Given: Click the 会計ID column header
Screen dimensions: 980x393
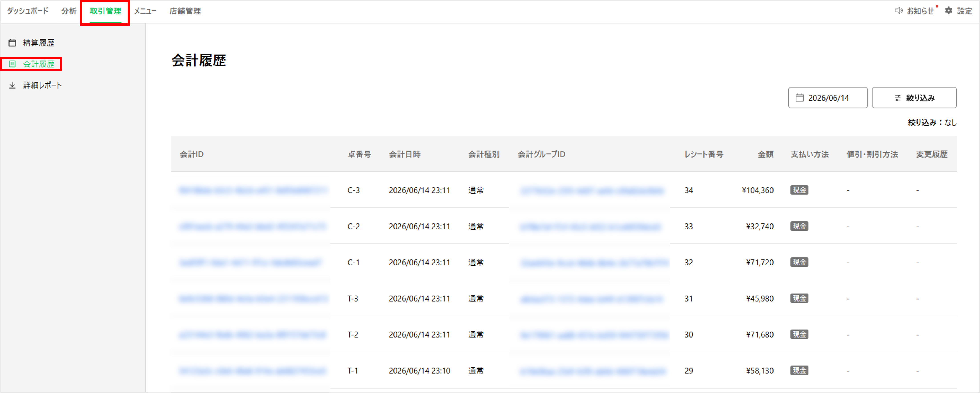Looking at the screenshot, I should click(192, 154).
